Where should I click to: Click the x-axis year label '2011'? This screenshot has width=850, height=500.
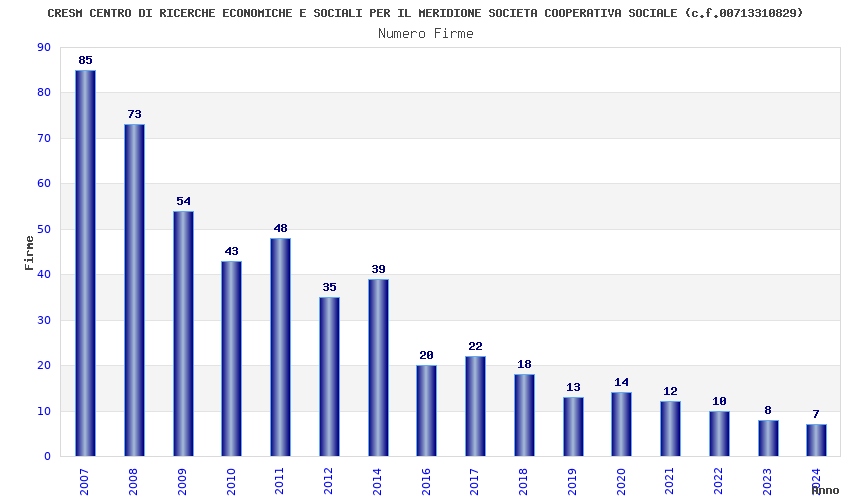(x=279, y=482)
